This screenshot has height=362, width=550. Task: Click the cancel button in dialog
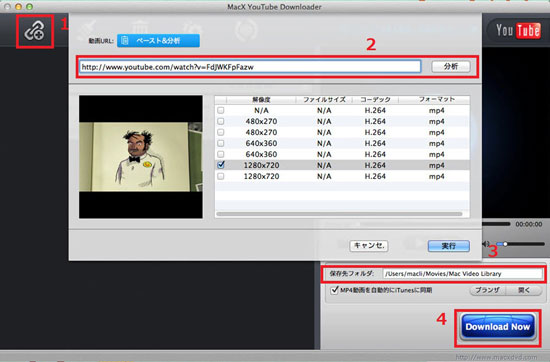point(369,246)
